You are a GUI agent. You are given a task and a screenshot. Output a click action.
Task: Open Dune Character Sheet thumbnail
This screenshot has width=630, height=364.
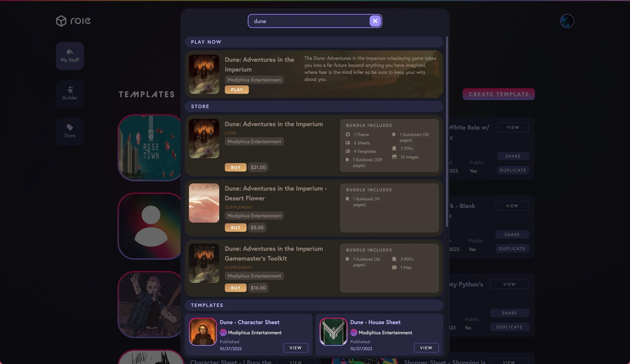point(203,332)
